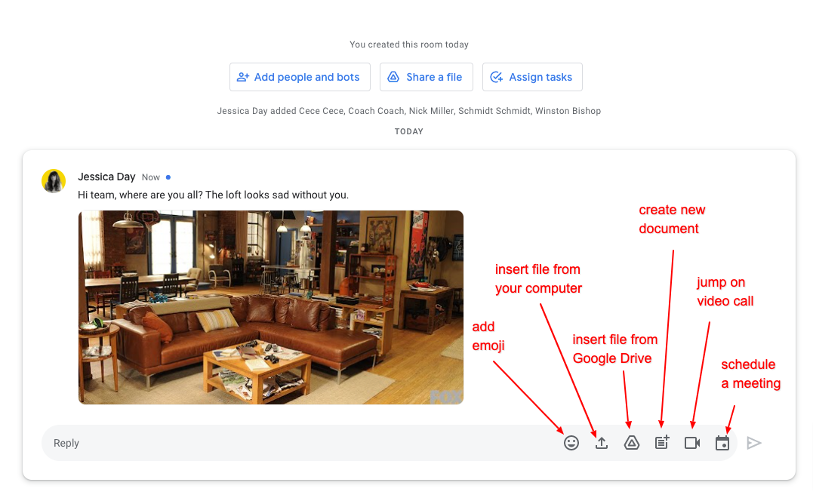This screenshot has height=504, width=813.
Task: Click the 'Jessica Day added Cece Cece' notice
Action: pyautogui.click(x=409, y=111)
